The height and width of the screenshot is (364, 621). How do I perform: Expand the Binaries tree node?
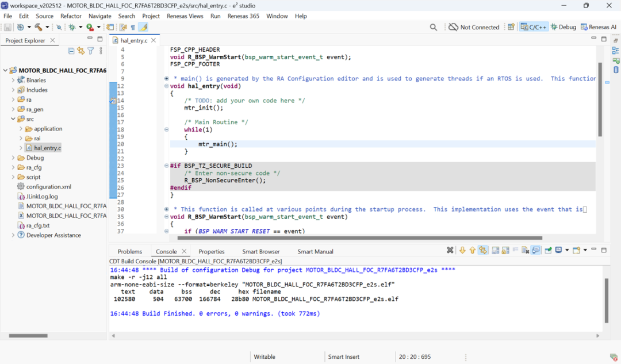coord(13,80)
